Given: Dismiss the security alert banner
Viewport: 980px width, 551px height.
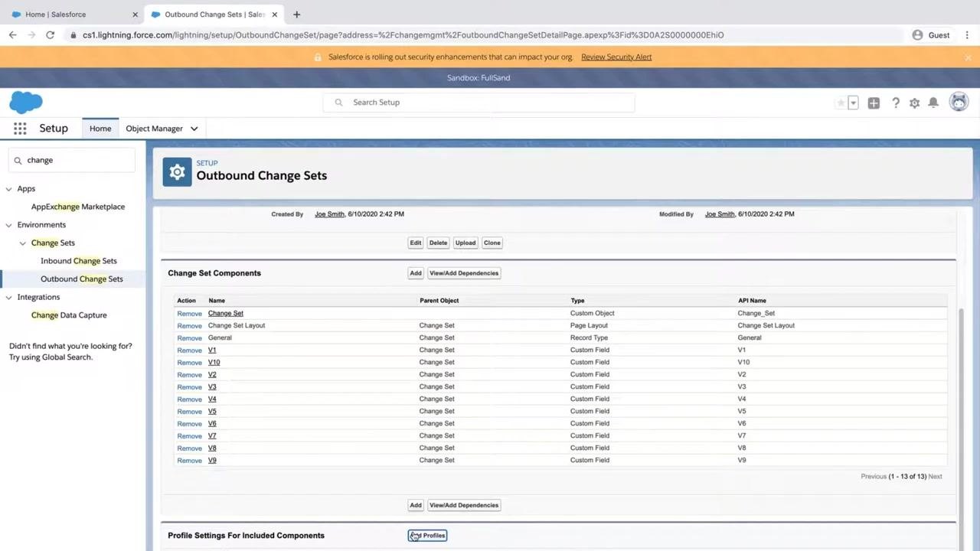Looking at the screenshot, I should 968,57.
